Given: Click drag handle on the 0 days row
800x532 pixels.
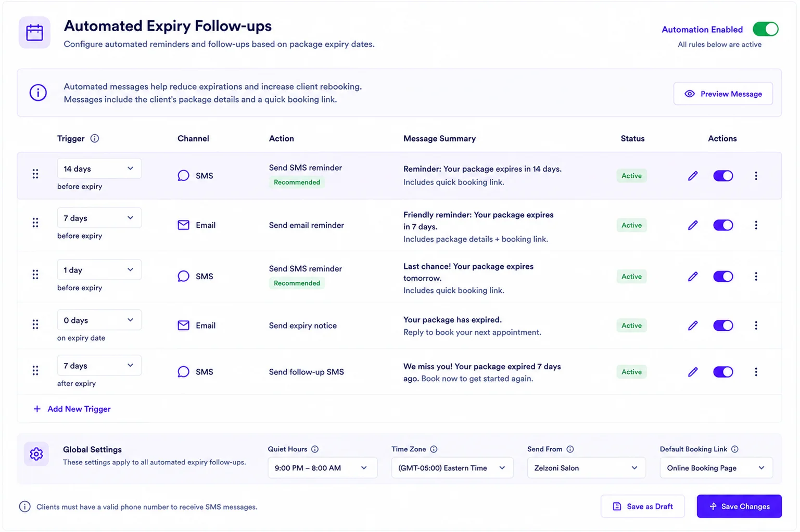Looking at the screenshot, I should tap(35, 325).
